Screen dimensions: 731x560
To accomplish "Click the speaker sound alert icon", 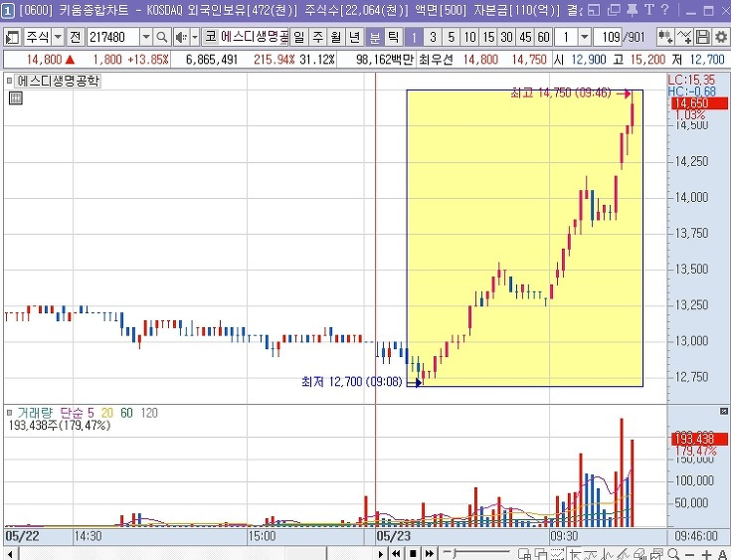I will click(x=181, y=37).
